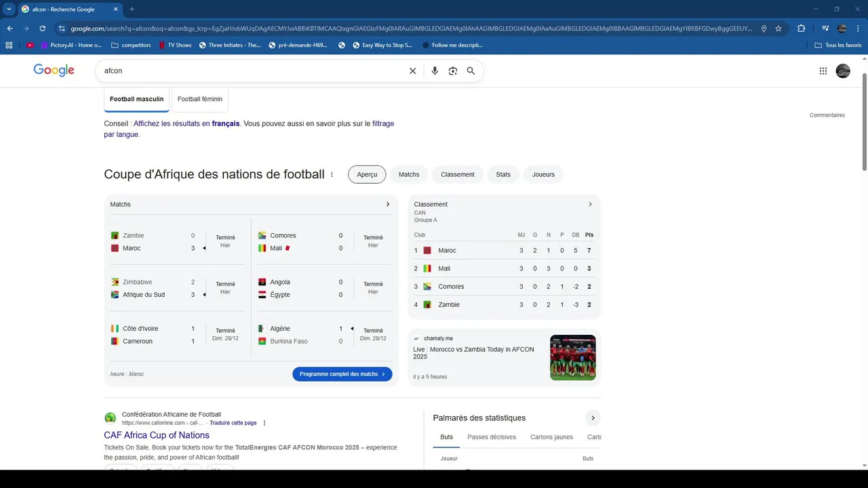Screen dimensions: 868x488
Task: Open the Morocco team photo thumbnail
Action: tap(573, 357)
